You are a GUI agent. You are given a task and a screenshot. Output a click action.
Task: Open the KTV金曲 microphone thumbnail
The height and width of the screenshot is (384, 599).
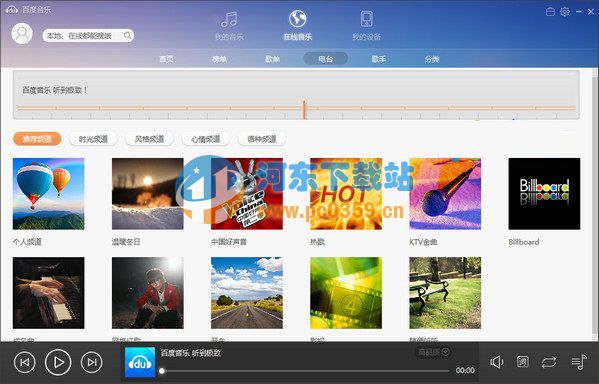point(445,194)
